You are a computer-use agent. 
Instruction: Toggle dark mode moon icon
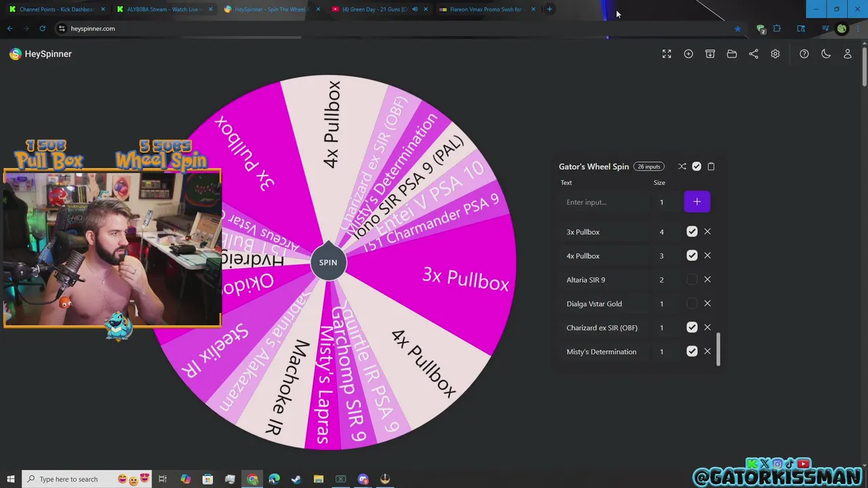(826, 54)
